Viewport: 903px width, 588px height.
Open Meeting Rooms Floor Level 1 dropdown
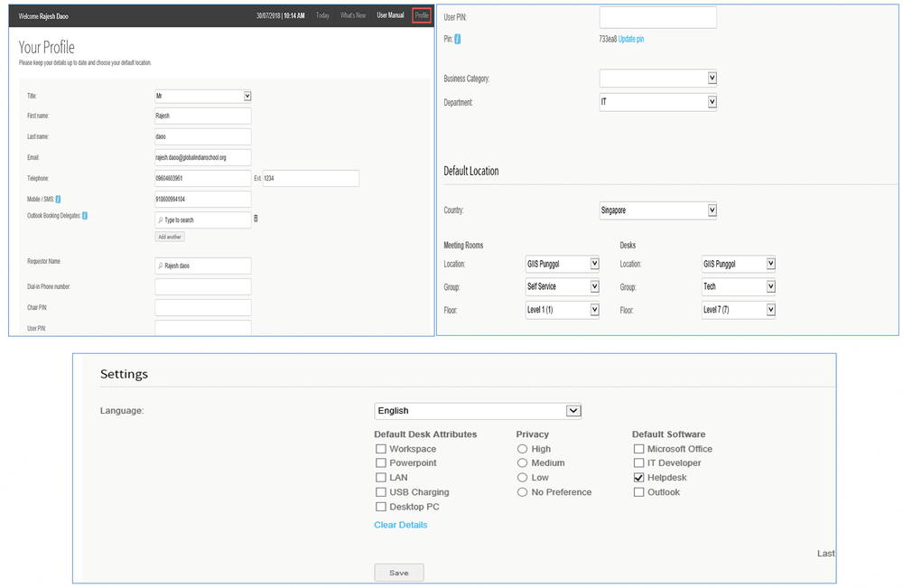click(562, 310)
